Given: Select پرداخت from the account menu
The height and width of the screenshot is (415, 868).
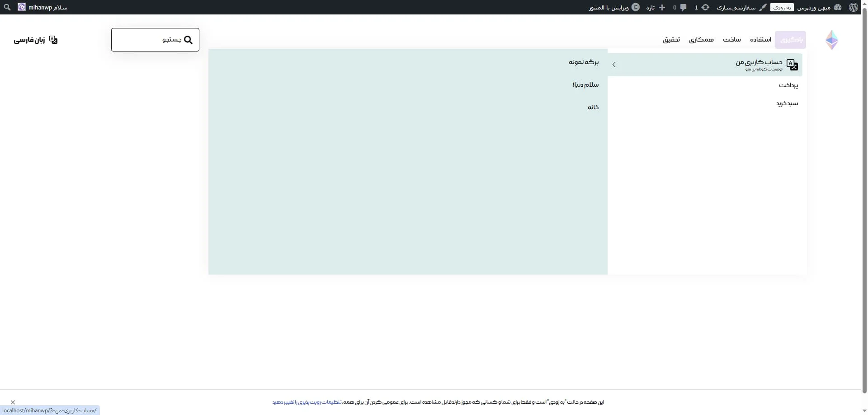Looking at the screenshot, I should pos(789,85).
